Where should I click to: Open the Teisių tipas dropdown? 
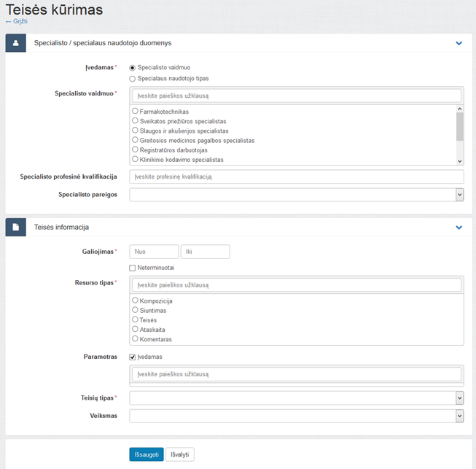(297, 398)
